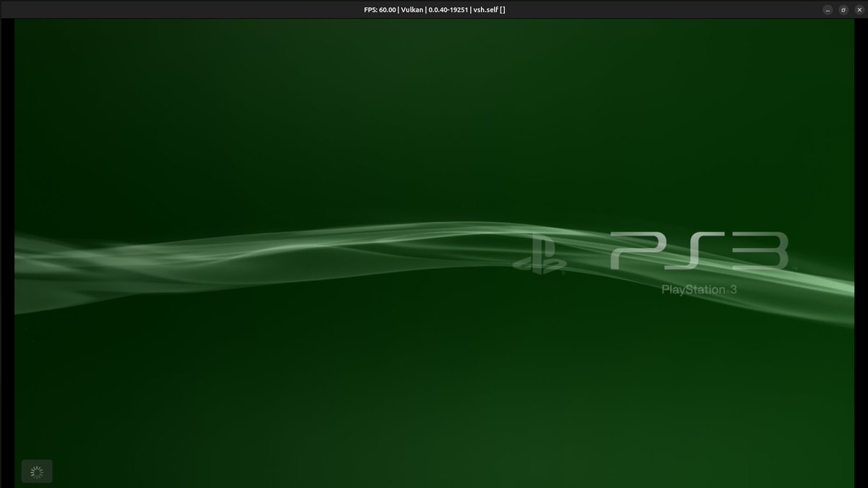Screen dimensions: 868x488
Task: Click the loading spinner icon
Action: click(37, 472)
